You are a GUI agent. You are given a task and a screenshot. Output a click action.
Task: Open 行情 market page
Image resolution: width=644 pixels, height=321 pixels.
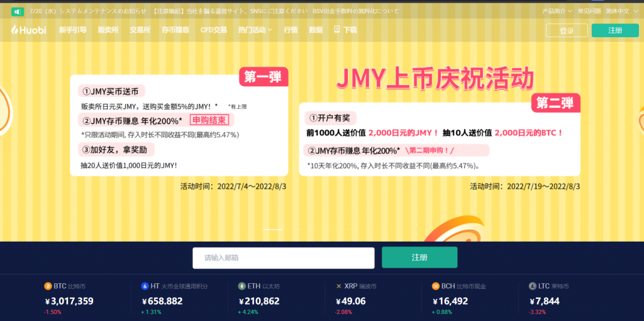[x=291, y=30]
